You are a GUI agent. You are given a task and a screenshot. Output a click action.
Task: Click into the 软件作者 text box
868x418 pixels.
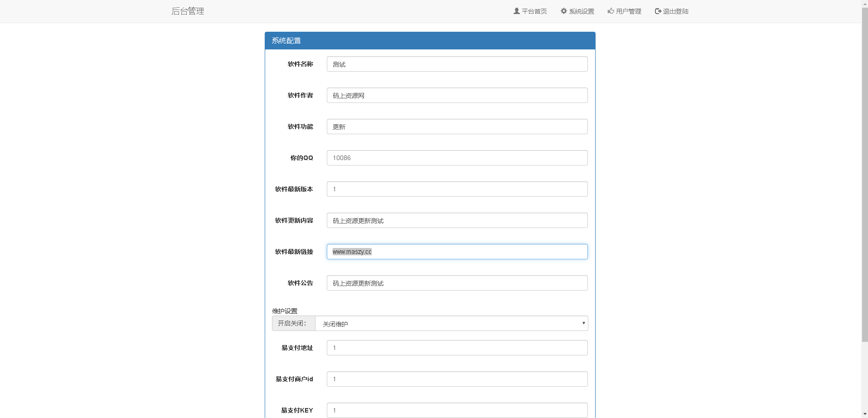pyautogui.click(x=457, y=95)
